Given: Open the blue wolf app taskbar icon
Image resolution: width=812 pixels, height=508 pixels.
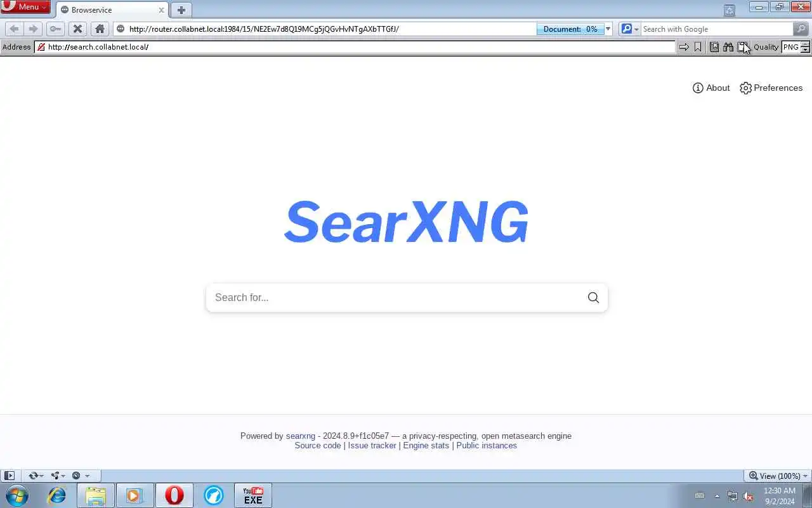Looking at the screenshot, I should 214,495.
